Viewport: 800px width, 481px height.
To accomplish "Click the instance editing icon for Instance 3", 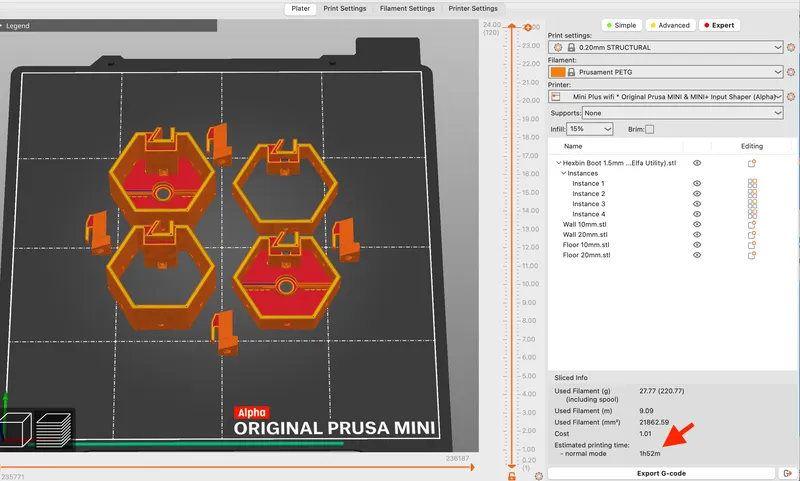I will pos(752,204).
